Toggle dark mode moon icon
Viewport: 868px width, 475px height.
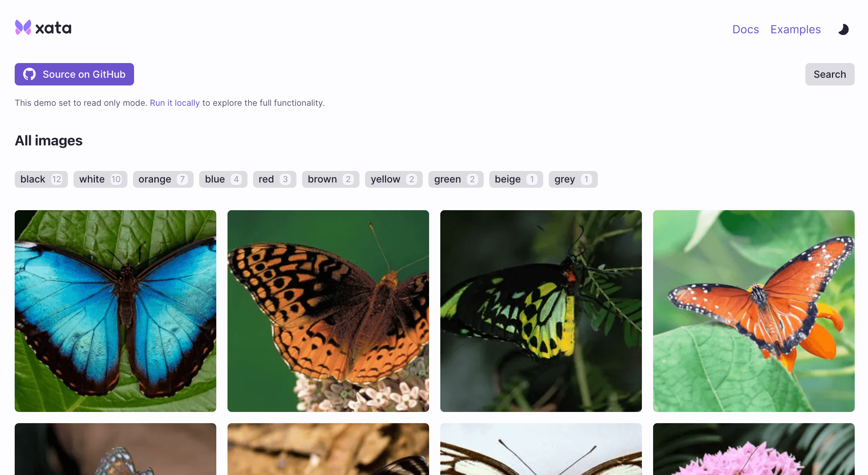(844, 29)
